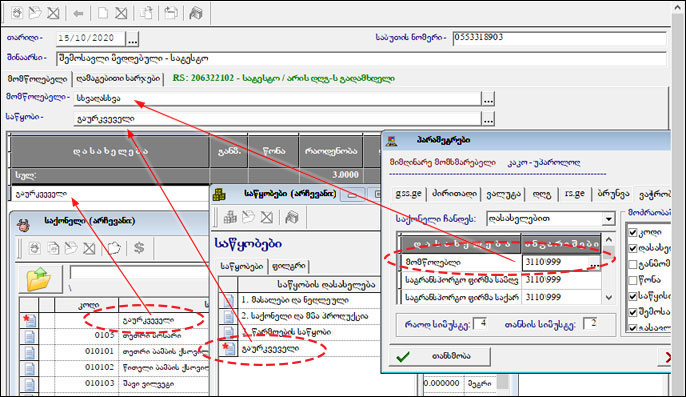The width and height of the screenshot is (686, 397).
Task: Click the puzzle-shaped icon in საქონელი toolbar
Action: [x=114, y=248]
